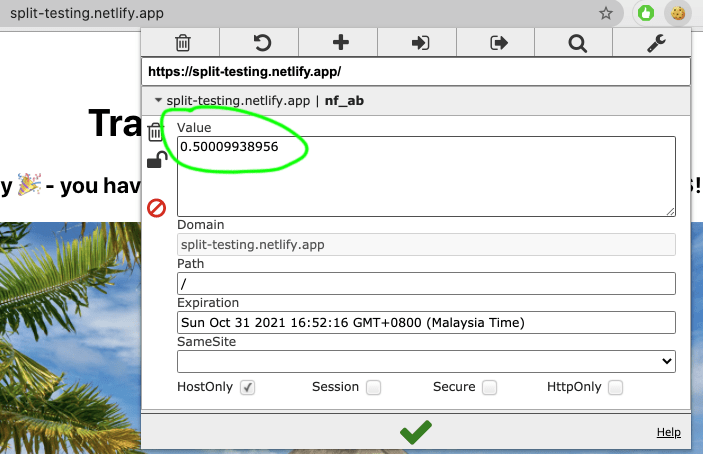The height and width of the screenshot is (454, 703).
Task: Enable the Secure checkbox
Action: point(489,387)
